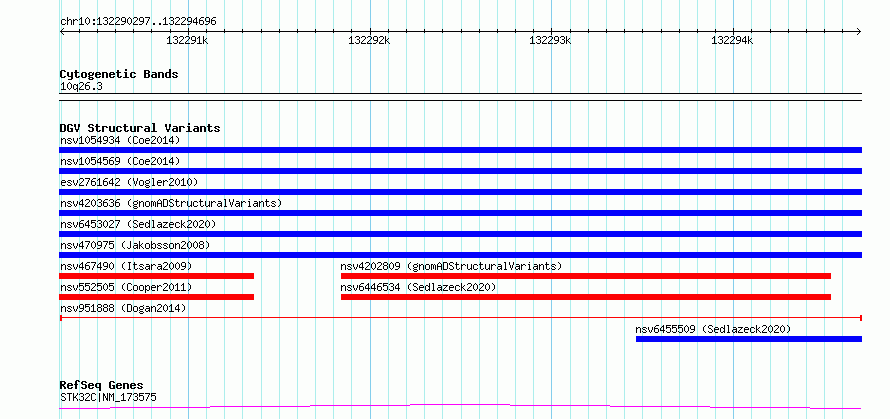Click the RefSeq Genes track heading
This screenshot has width=890, height=419.
pos(102,386)
